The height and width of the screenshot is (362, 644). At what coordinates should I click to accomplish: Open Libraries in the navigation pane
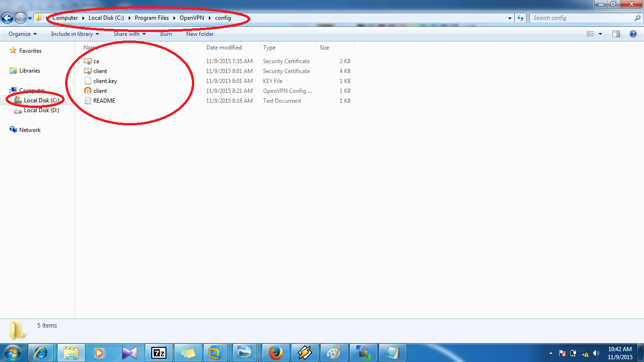point(30,71)
